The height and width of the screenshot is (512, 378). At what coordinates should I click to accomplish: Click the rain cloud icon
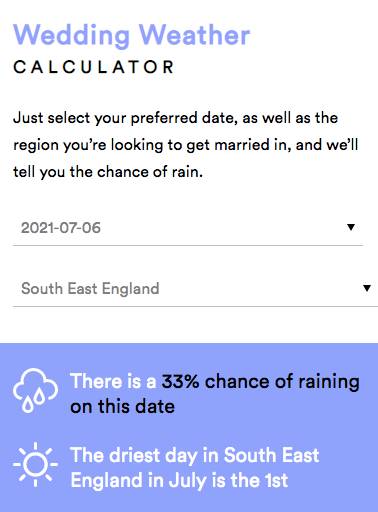pyautogui.click(x=35, y=391)
